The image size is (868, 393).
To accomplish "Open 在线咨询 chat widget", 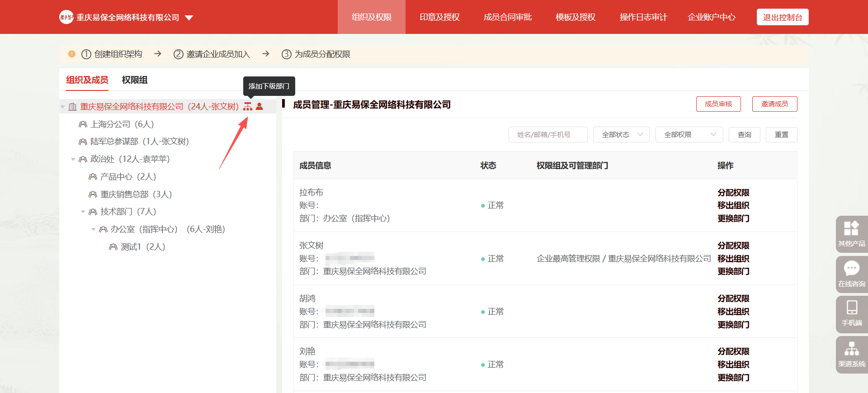I will coord(851,274).
